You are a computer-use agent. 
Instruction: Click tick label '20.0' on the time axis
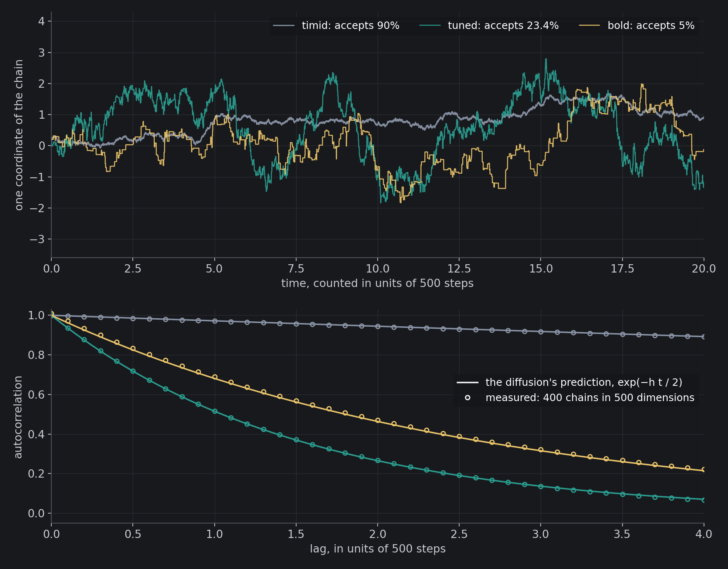(x=704, y=269)
